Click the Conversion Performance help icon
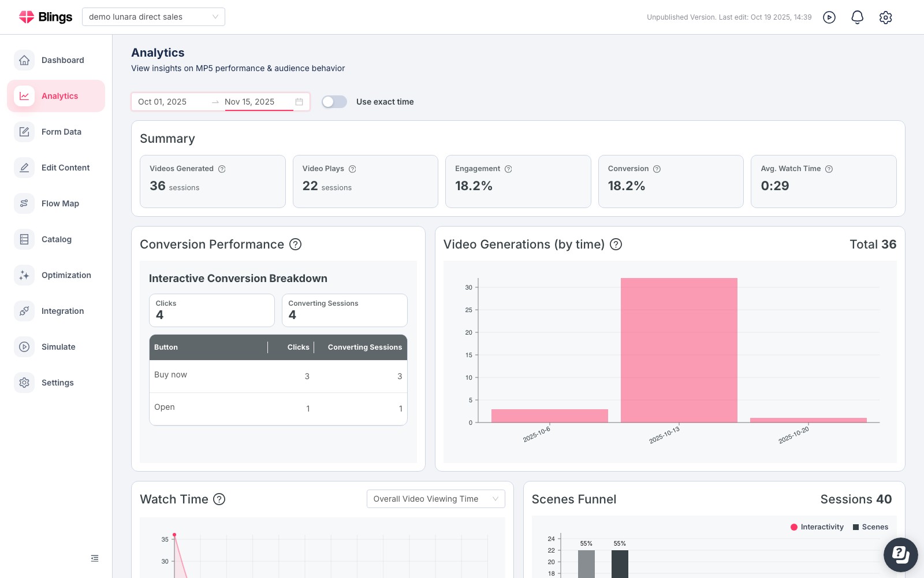Screen dimensions: 924x578 click(295, 244)
